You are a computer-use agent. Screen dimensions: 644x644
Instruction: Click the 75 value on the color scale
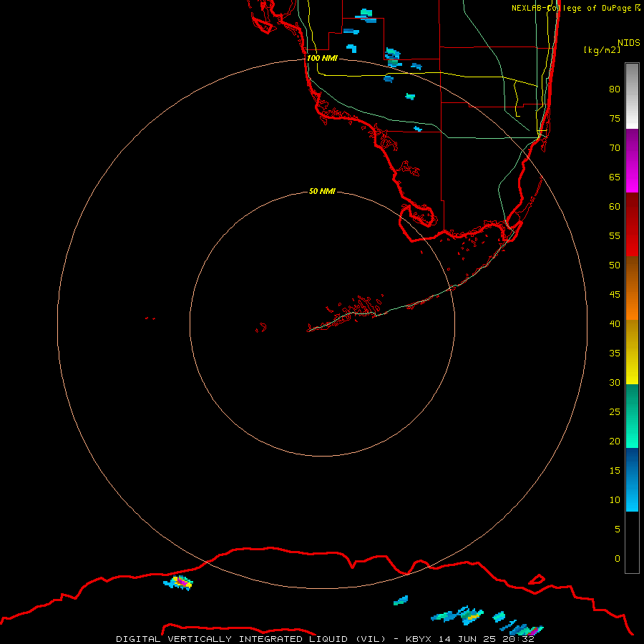[615, 118]
